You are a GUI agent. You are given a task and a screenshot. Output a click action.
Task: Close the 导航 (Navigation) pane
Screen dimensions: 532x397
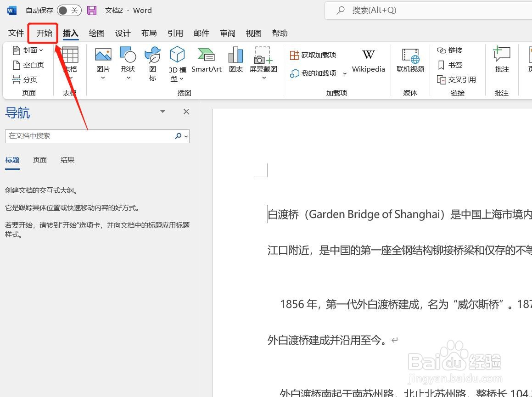[186, 111]
